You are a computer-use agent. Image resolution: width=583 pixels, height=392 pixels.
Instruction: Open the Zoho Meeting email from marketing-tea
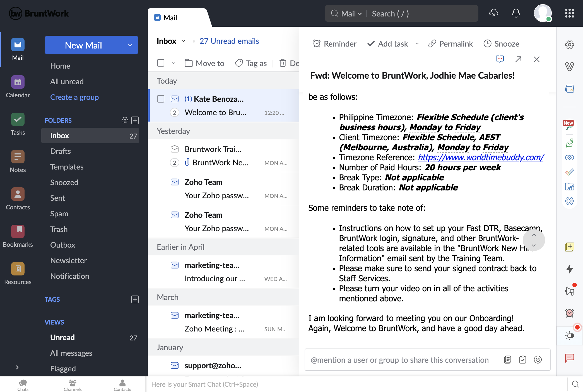tap(224, 322)
